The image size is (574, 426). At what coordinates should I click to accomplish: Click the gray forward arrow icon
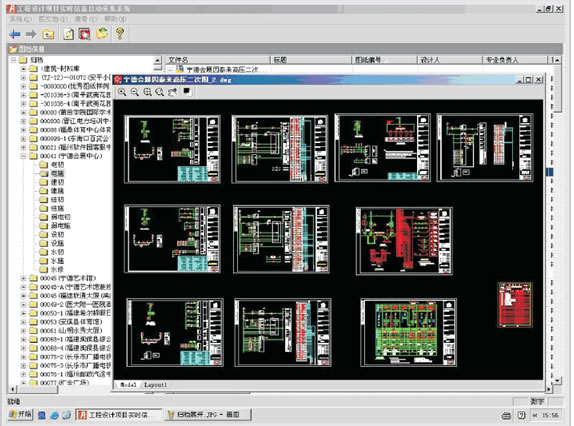(x=31, y=34)
